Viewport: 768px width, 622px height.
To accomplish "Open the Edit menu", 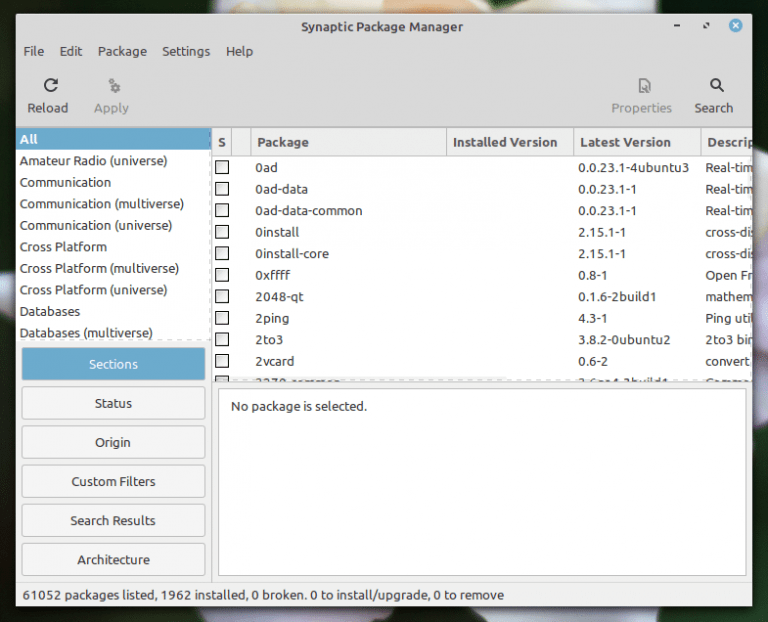I will 71,51.
